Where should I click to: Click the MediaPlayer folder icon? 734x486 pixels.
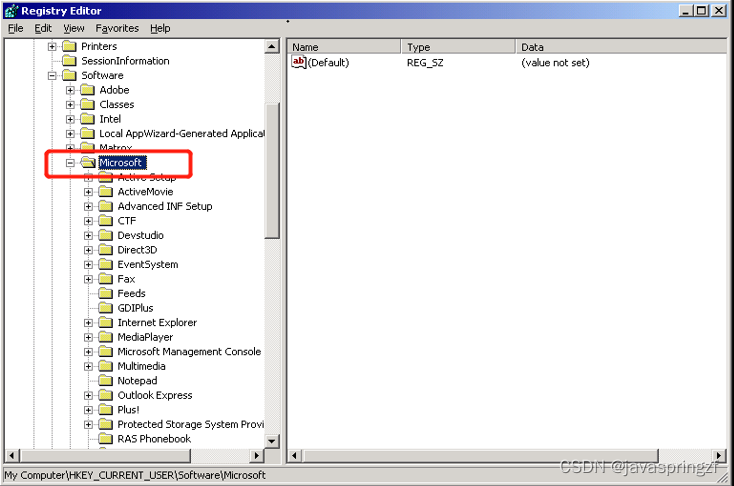(106, 337)
